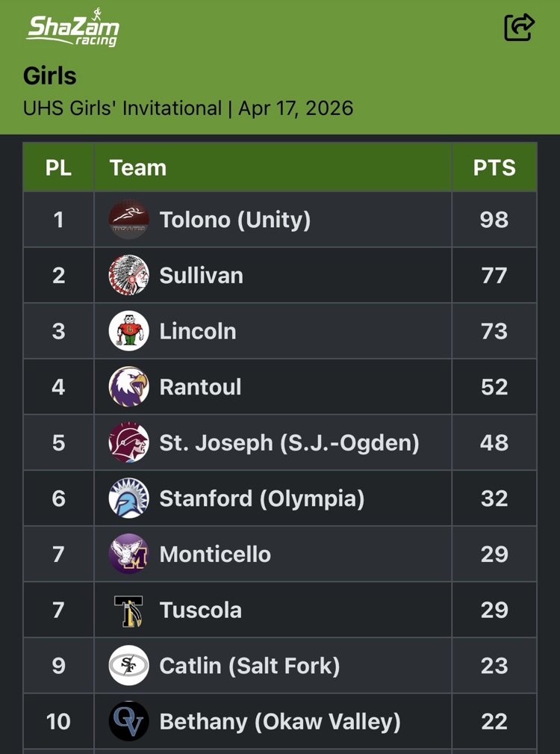Click the St. Joseph (S.J.-Ogden) Spartan logo

[x=128, y=442]
